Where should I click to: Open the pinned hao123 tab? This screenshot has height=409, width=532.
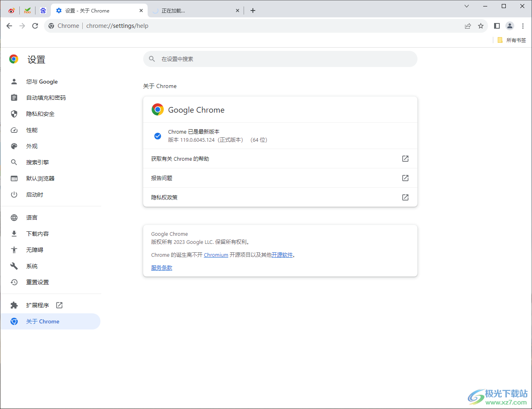(x=27, y=10)
